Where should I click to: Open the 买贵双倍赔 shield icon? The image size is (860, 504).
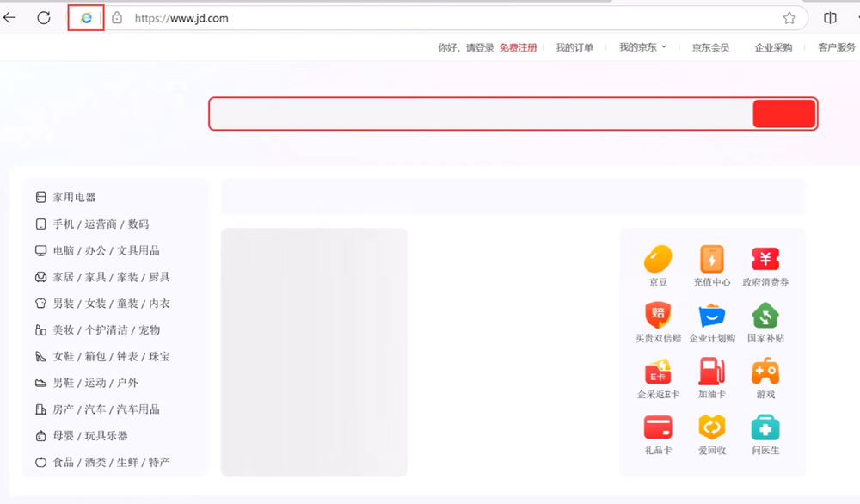coord(658,315)
